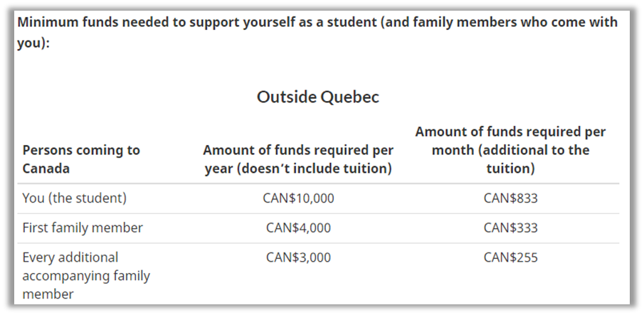Click the CAN$4,000 yearly amount
Screen dimensions: 644x315
[298, 228]
